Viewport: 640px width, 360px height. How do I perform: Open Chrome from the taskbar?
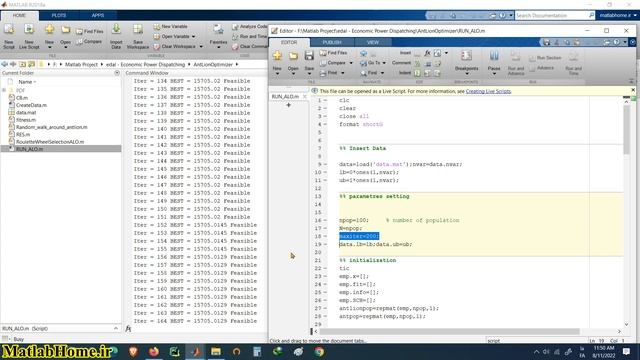[319, 351]
